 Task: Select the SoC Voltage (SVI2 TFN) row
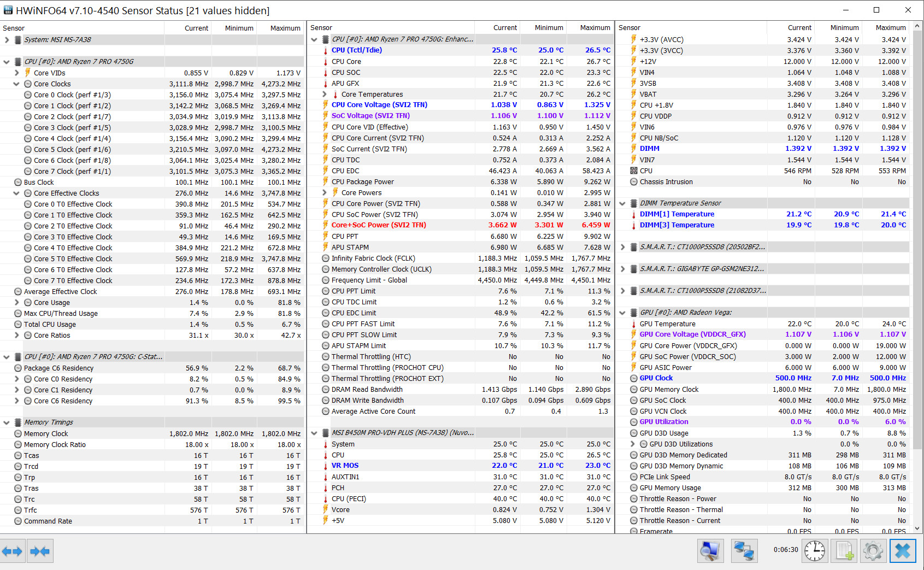click(x=460, y=116)
